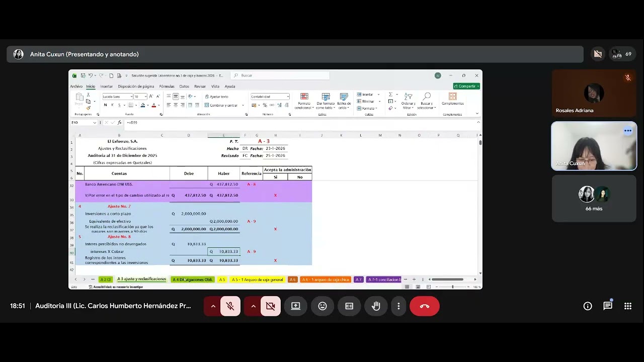This screenshot has width=644, height=362.
Task: Open Dar formato como tabla menu
Action: [x=326, y=101]
